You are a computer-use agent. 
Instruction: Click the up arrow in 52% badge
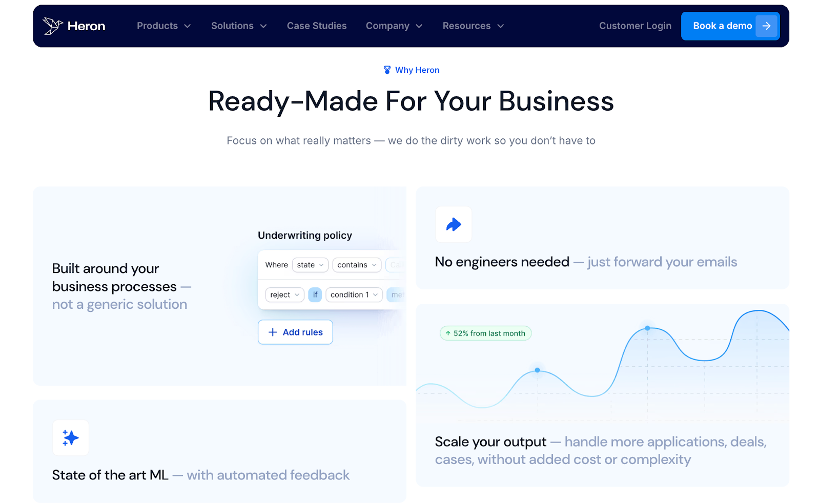pos(448,333)
